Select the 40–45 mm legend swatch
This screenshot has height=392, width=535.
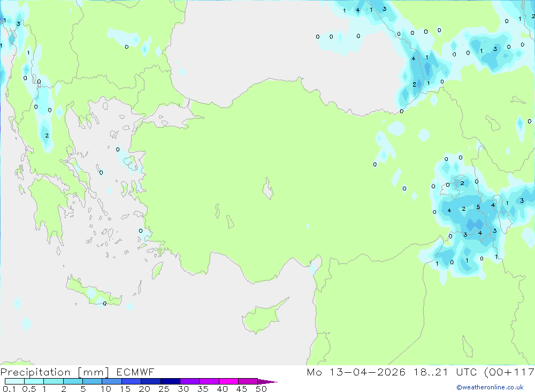pyautogui.click(x=228, y=381)
